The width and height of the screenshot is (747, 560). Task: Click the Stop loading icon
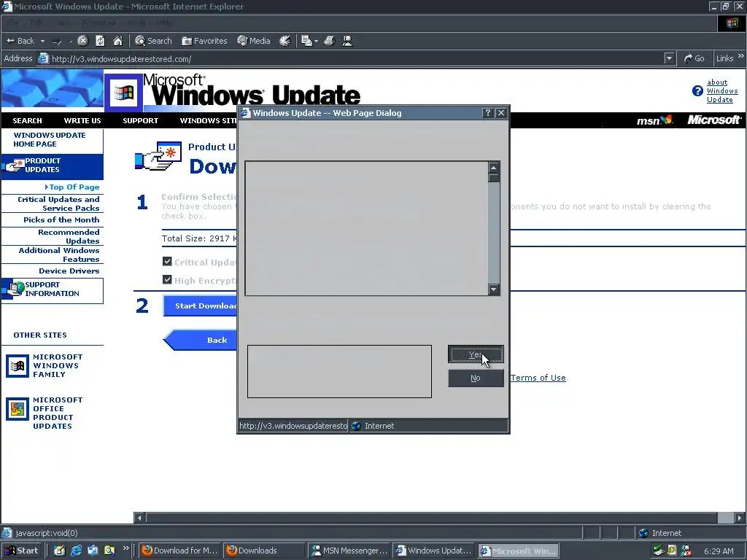click(83, 41)
